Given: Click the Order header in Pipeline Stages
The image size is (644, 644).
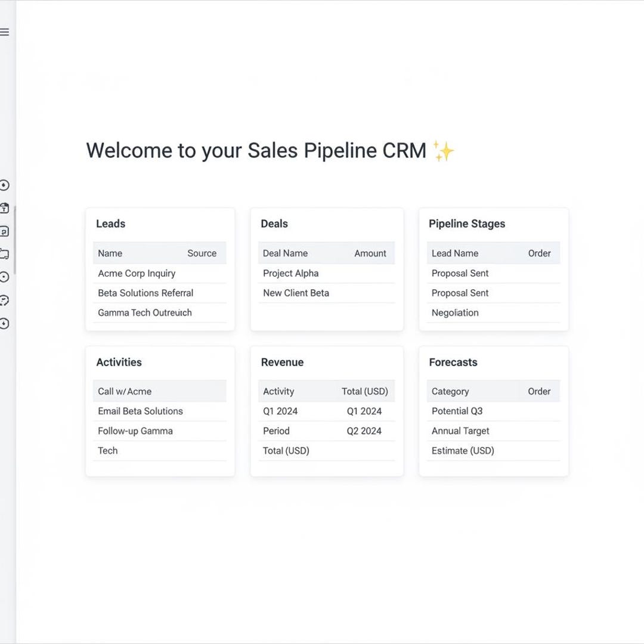Looking at the screenshot, I should tap(539, 253).
